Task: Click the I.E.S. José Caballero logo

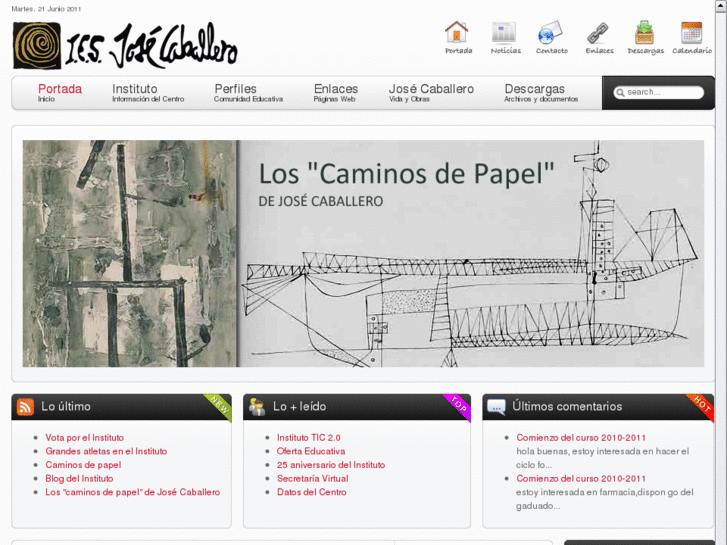Action: click(125, 45)
